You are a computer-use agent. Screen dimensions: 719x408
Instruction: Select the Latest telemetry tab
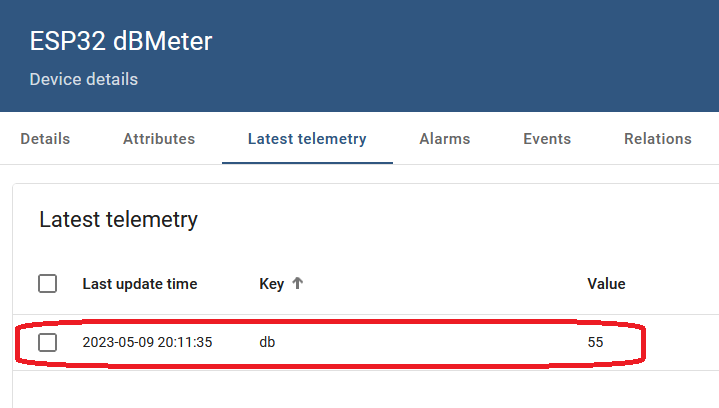tap(307, 139)
